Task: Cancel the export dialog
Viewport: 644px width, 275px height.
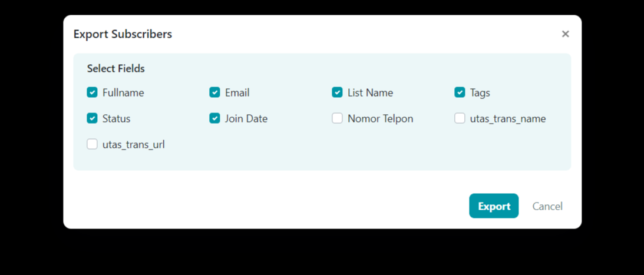Action: [x=547, y=206]
